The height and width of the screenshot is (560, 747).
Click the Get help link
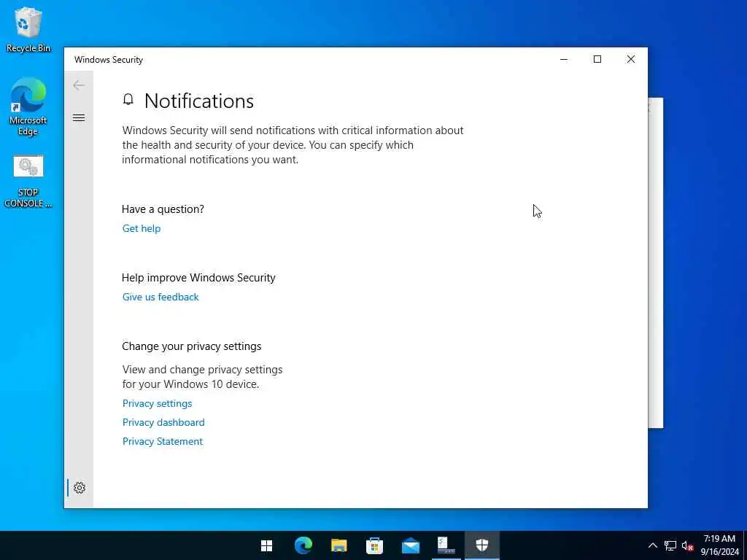click(x=142, y=228)
